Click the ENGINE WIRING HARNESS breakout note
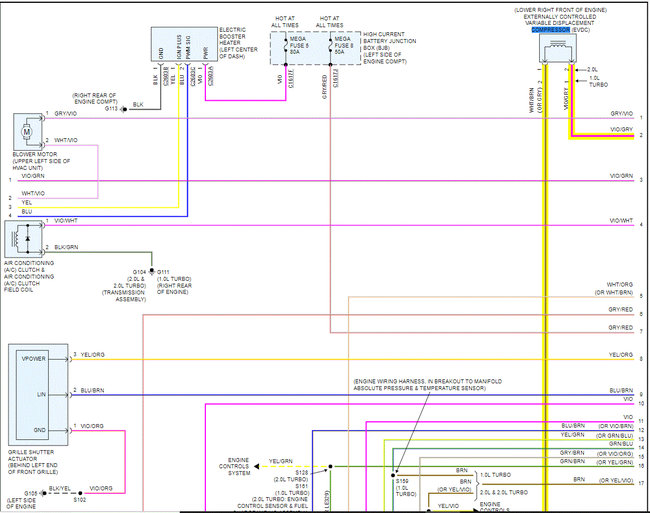 [x=427, y=385]
